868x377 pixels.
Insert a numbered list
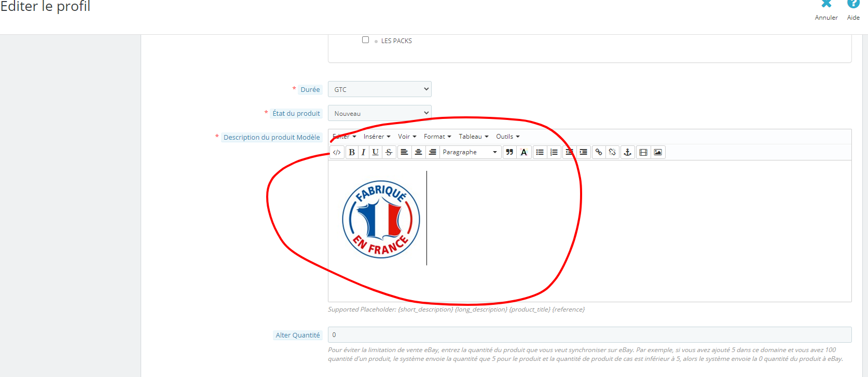[554, 152]
